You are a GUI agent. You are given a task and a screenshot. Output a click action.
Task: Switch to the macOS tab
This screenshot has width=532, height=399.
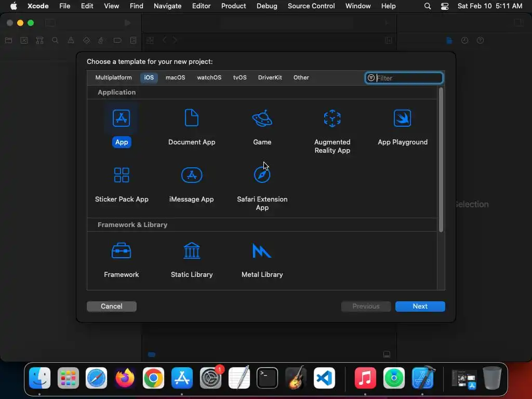pos(175,78)
